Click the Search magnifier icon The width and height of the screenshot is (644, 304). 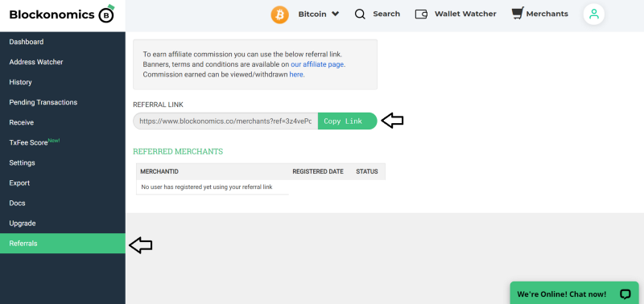pyautogui.click(x=360, y=14)
